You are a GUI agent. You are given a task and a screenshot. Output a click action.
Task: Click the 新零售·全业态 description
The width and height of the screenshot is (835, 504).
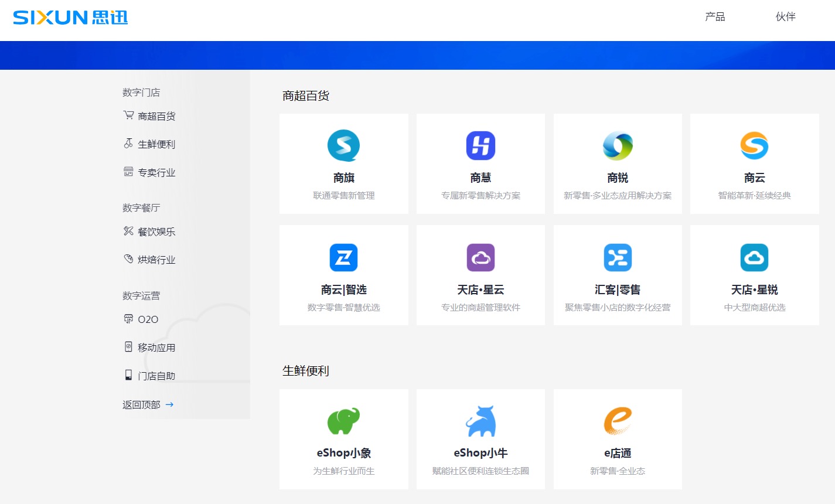point(618,471)
